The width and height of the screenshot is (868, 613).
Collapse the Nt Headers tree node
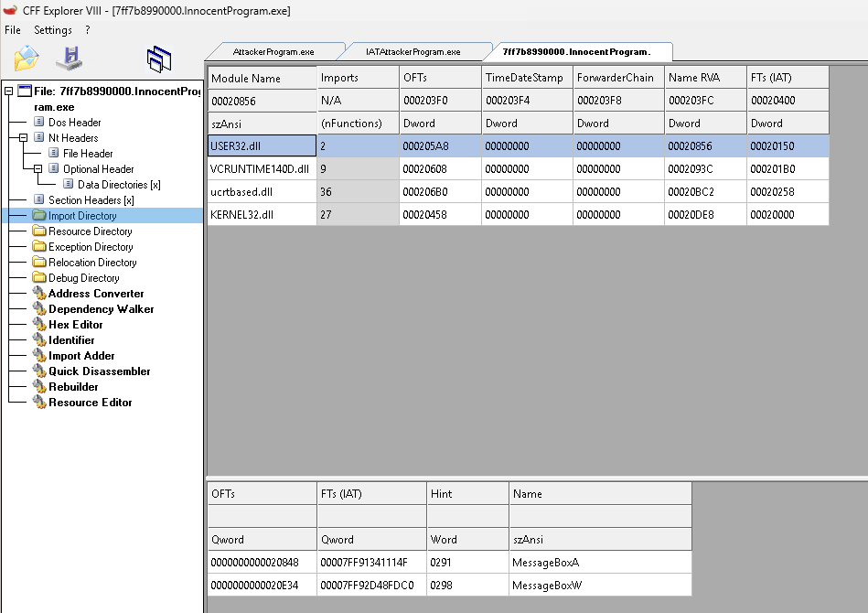click(x=23, y=137)
